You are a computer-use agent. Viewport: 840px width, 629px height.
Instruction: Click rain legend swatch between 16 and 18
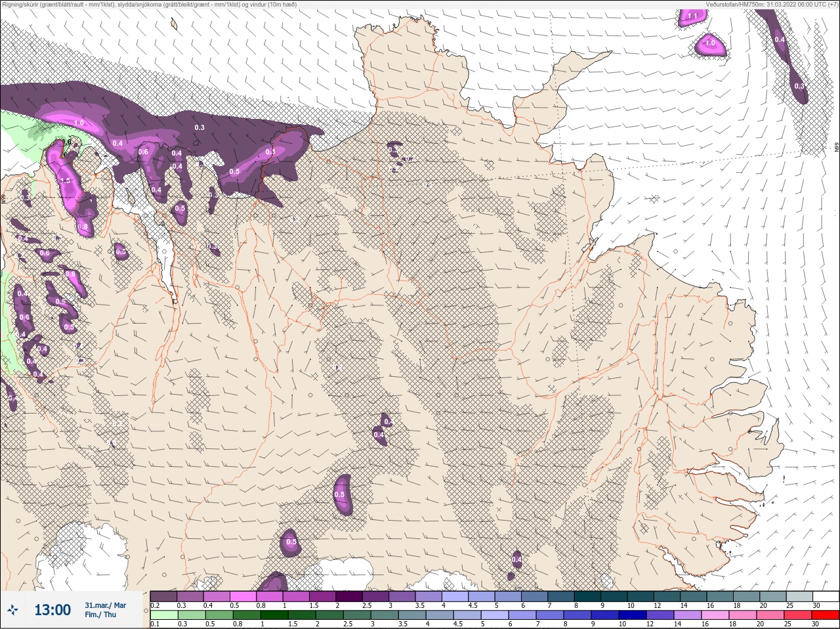[714, 615]
